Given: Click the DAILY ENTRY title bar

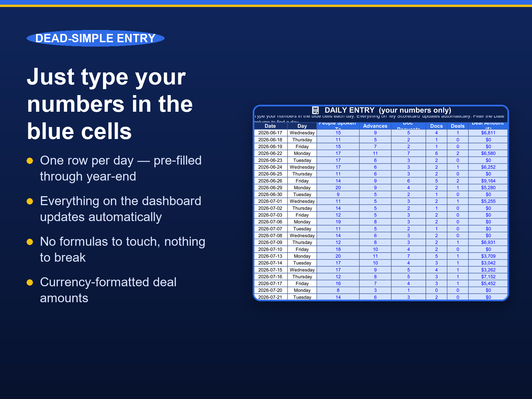Looking at the screenshot, I should [381, 110].
